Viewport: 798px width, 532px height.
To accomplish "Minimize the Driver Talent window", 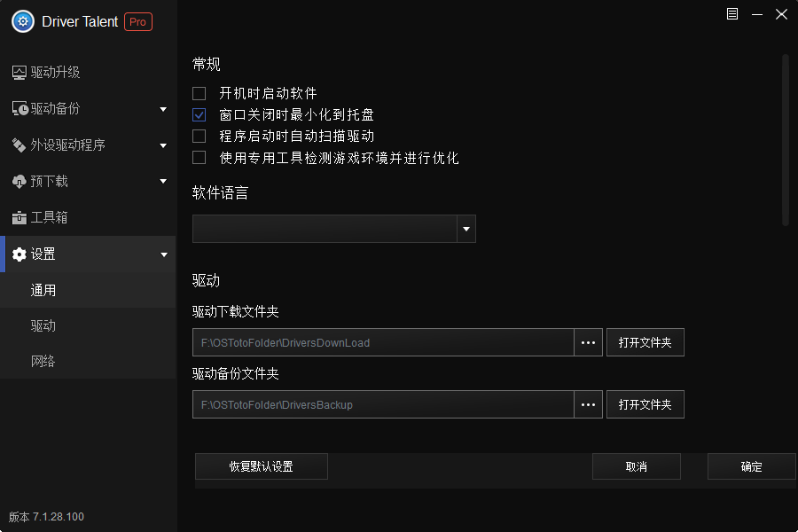I will (x=757, y=14).
